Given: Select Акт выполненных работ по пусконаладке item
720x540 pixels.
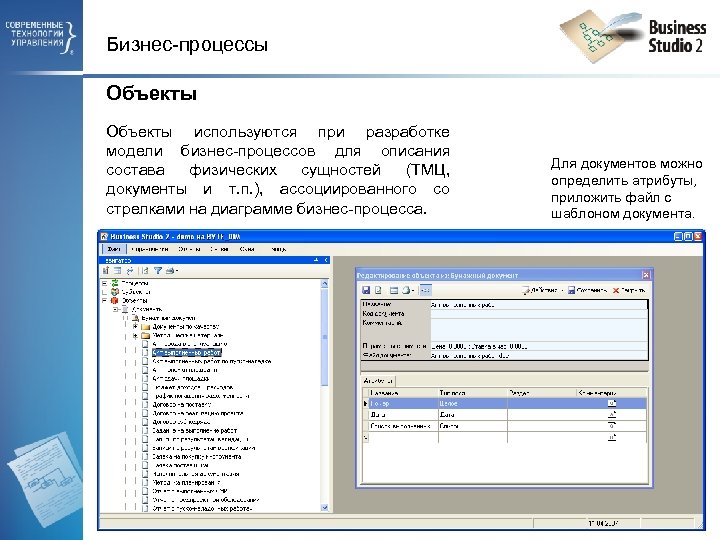Looking at the screenshot, I should 212,361.
